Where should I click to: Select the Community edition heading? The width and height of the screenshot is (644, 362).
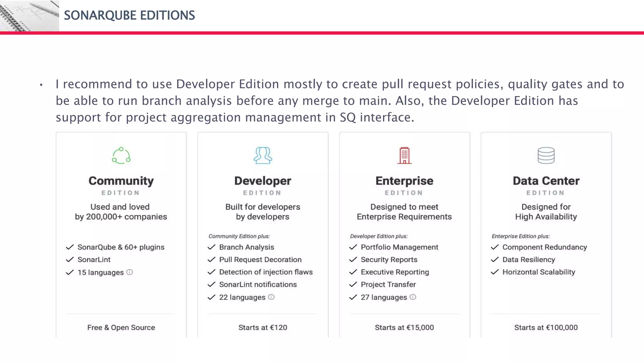[x=121, y=181]
